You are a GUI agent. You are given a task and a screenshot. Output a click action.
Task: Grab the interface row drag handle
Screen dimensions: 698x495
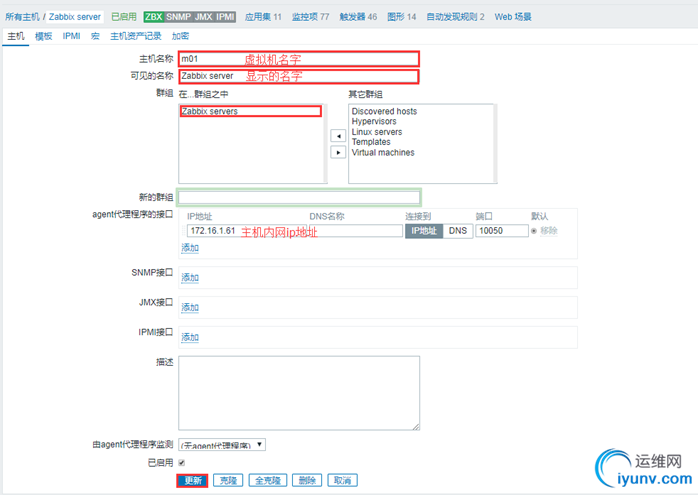coord(183,231)
